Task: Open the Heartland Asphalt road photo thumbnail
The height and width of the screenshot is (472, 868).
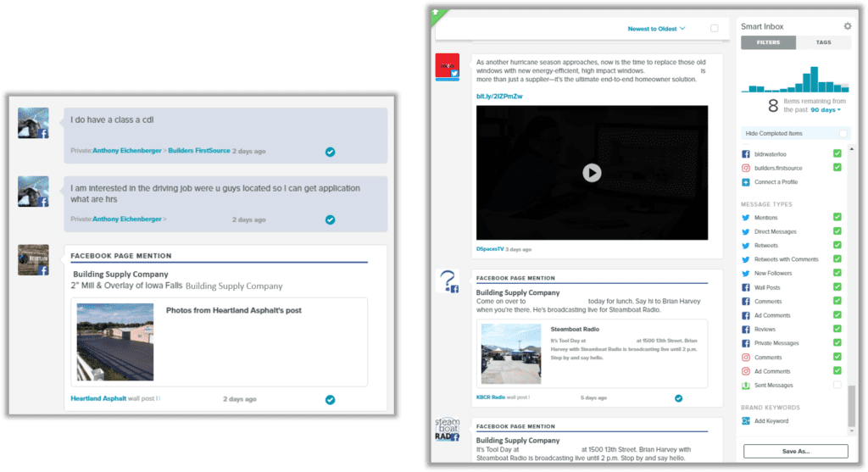Action: pos(115,342)
